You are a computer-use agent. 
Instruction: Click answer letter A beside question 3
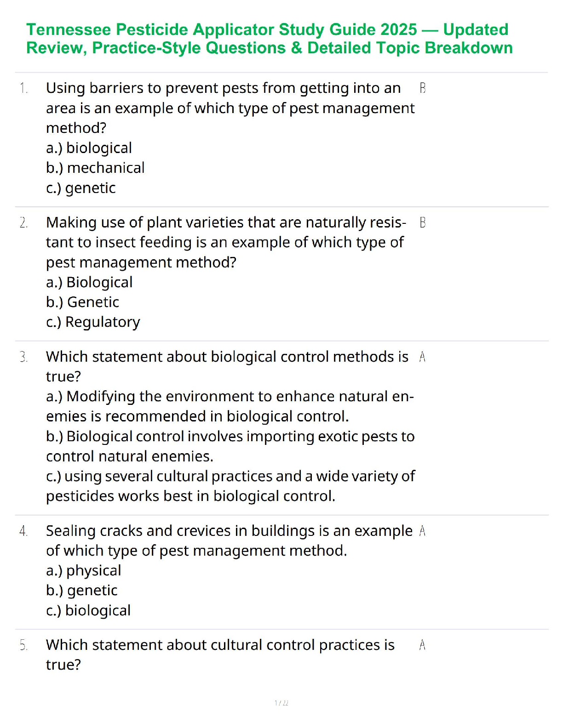click(x=422, y=357)
